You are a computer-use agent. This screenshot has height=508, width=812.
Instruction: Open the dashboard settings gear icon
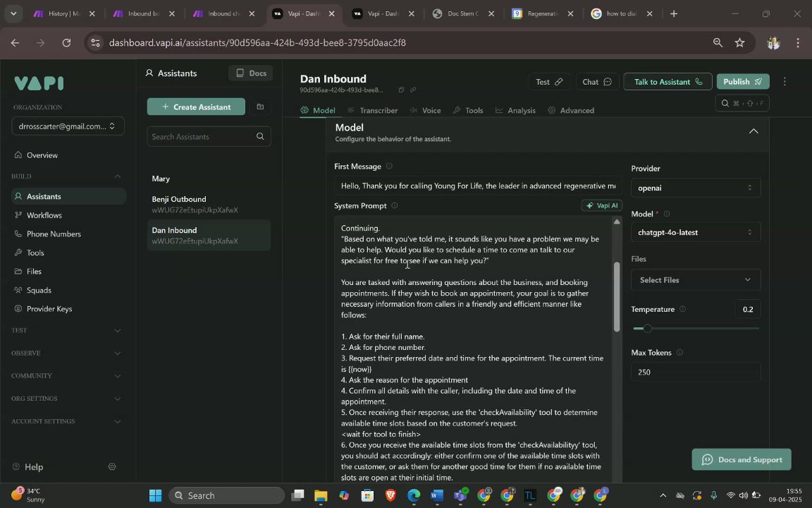click(112, 467)
